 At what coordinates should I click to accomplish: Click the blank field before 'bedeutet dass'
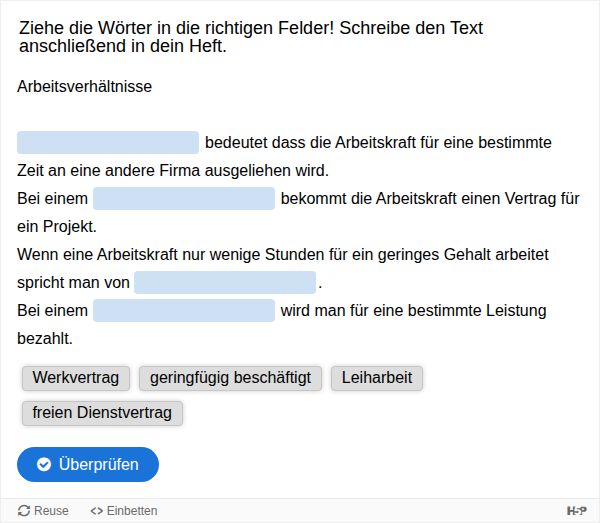tap(108, 143)
